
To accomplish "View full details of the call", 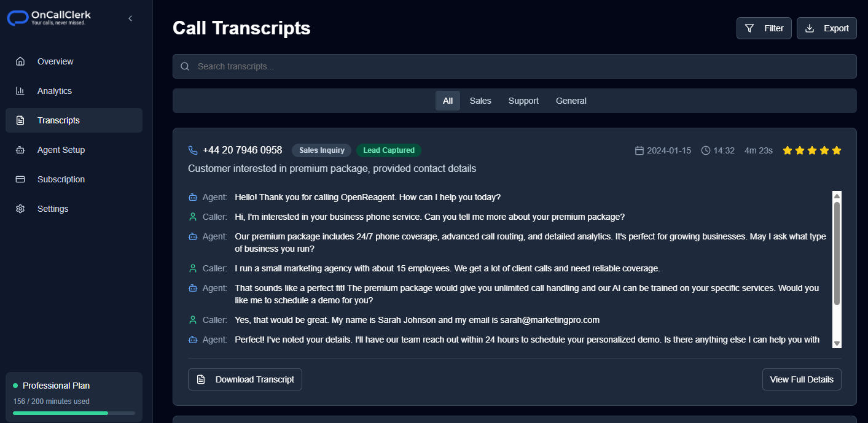I will (801, 379).
